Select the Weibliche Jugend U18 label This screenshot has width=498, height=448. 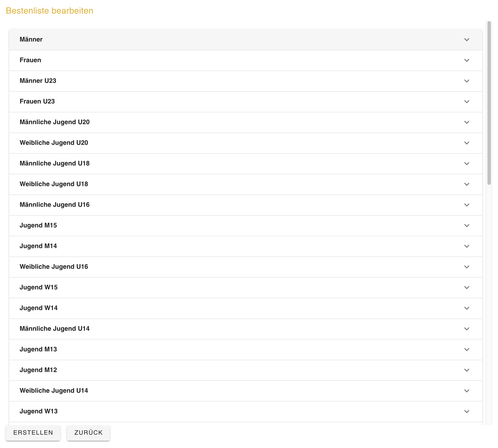pyautogui.click(x=54, y=184)
